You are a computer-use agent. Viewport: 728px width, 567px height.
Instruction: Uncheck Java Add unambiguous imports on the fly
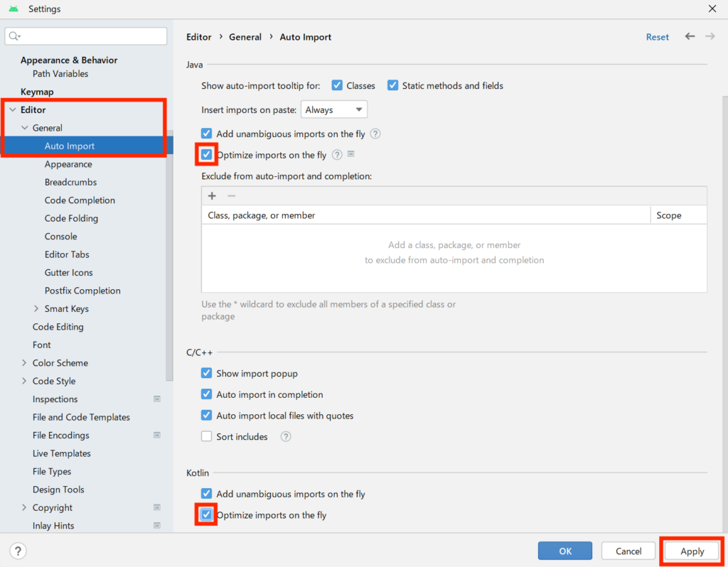207,134
